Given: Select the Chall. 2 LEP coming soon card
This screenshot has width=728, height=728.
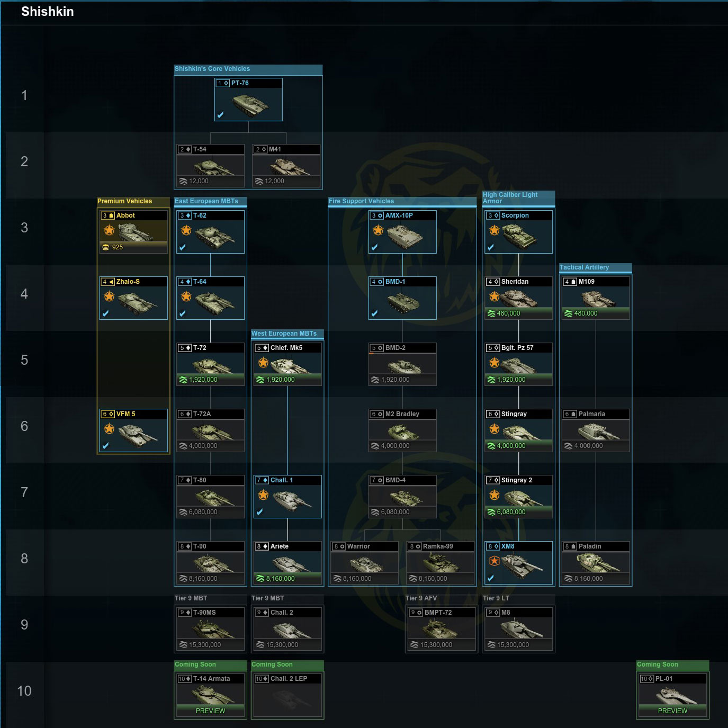Looking at the screenshot, I should click(288, 695).
